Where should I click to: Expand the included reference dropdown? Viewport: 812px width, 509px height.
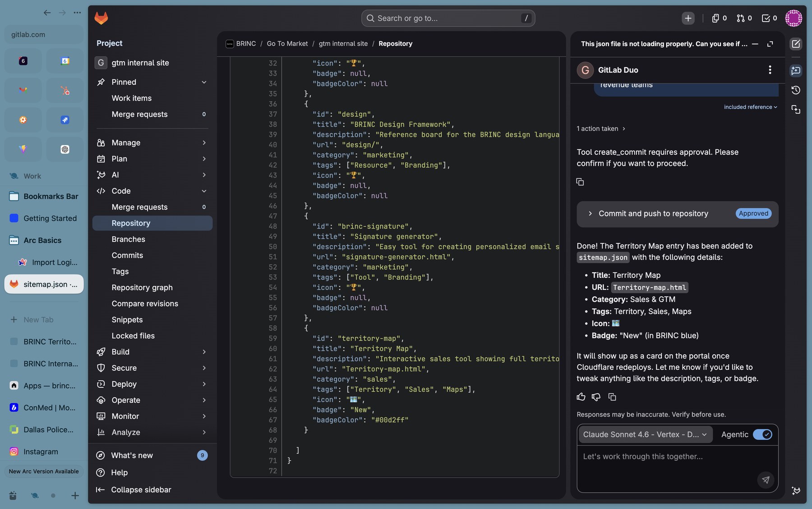coord(751,107)
